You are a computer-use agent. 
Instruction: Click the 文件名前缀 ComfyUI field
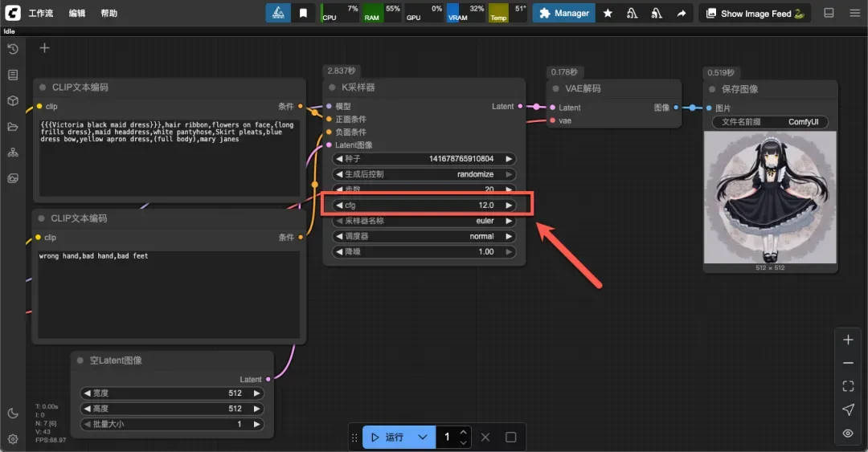point(770,122)
